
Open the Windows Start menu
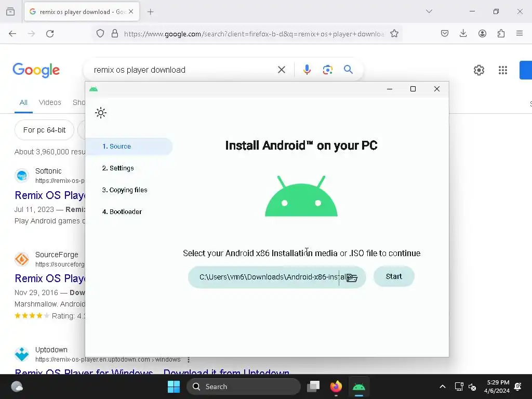(174, 387)
